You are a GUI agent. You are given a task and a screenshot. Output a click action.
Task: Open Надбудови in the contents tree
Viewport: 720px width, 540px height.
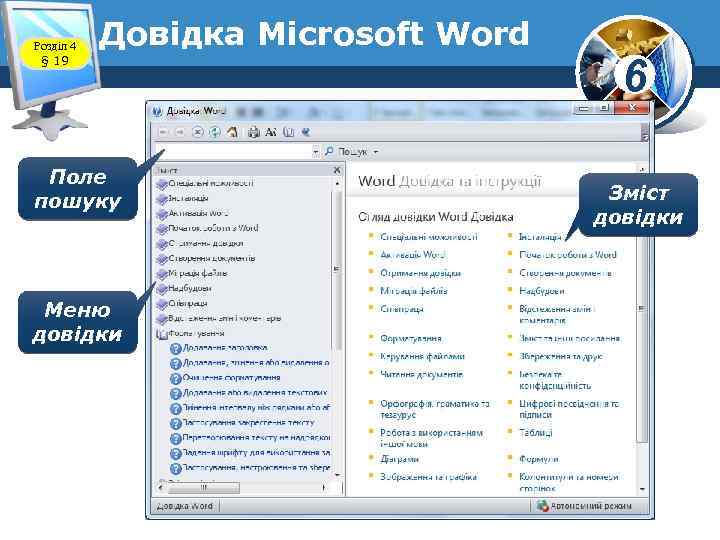click(184, 288)
